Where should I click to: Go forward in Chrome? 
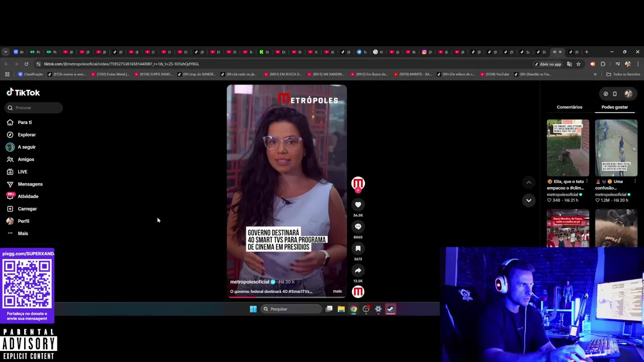[x=16, y=64]
